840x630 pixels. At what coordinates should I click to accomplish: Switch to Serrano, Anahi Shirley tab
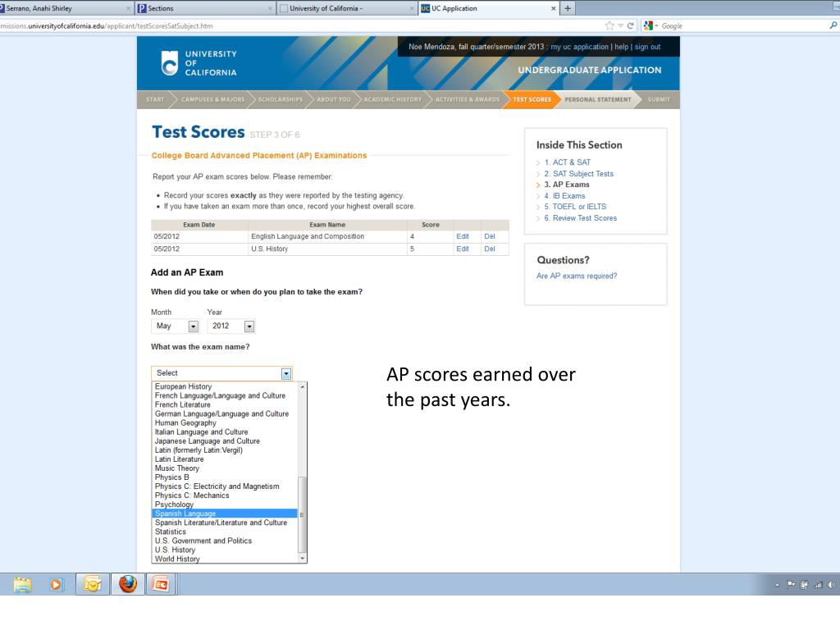(x=66, y=8)
